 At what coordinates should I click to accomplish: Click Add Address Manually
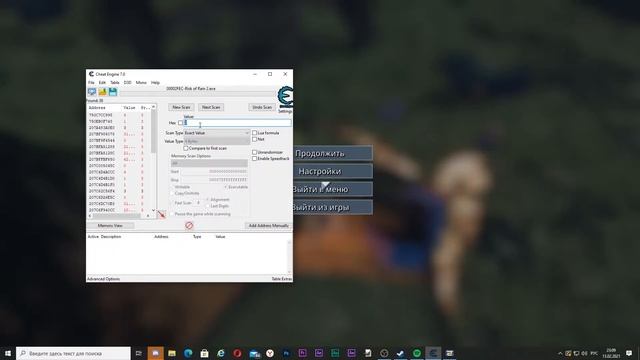tap(269, 225)
